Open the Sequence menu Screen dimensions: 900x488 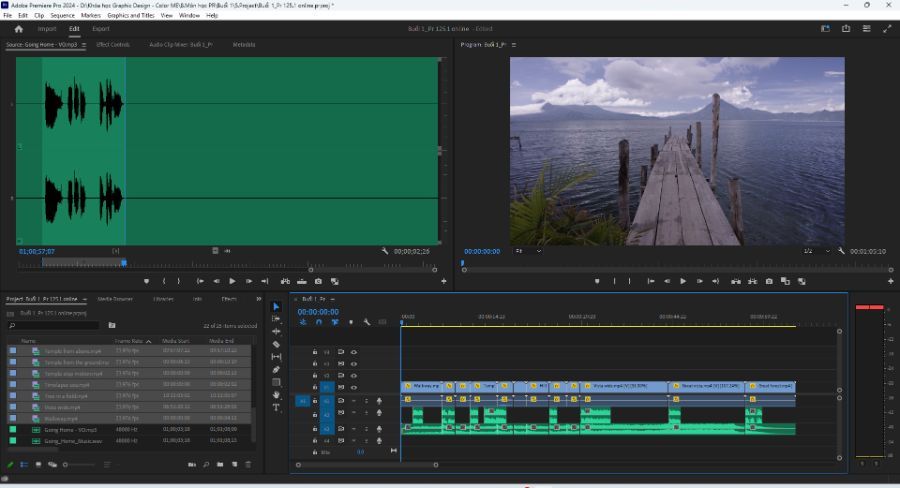62,16
